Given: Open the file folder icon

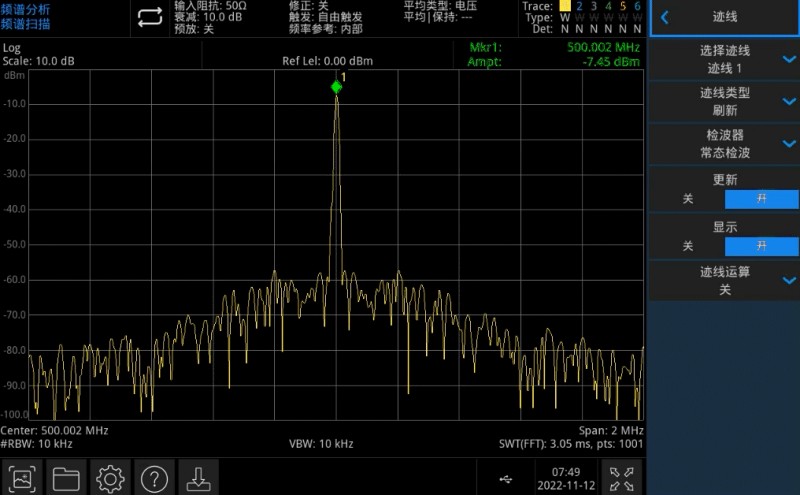Looking at the screenshot, I should click(x=66, y=478).
